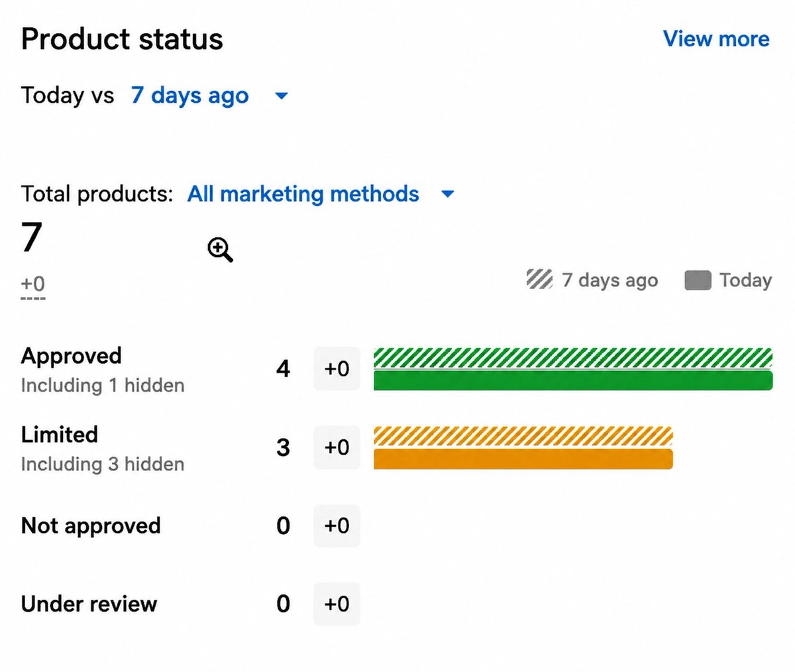Click the arrow beside All marketing methods
The image size is (795, 672).
click(x=448, y=194)
